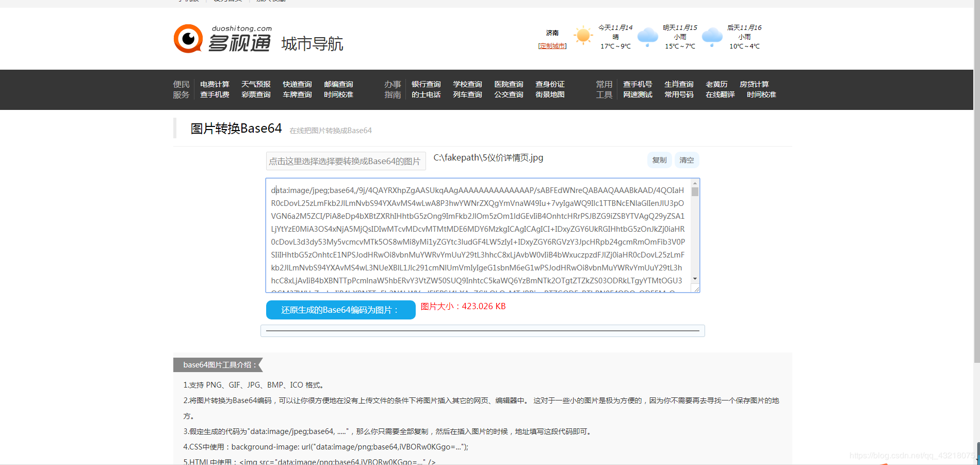Open 生肖查询 link
Image resolution: width=980 pixels, height=465 pixels.
click(679, 84)
